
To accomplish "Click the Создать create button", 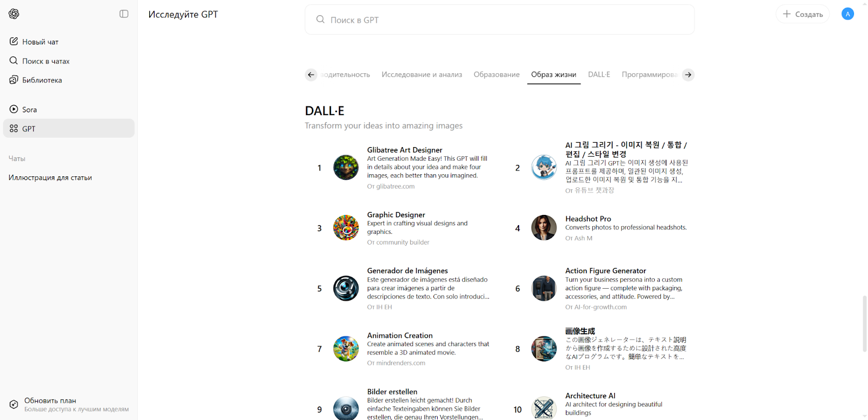I will [802, 14].
